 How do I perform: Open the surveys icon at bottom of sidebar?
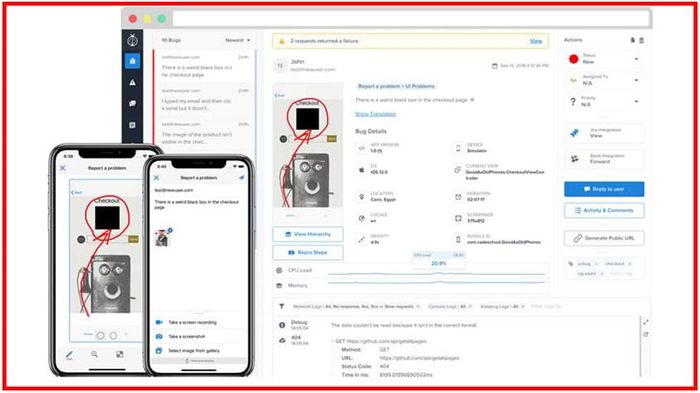133,125
